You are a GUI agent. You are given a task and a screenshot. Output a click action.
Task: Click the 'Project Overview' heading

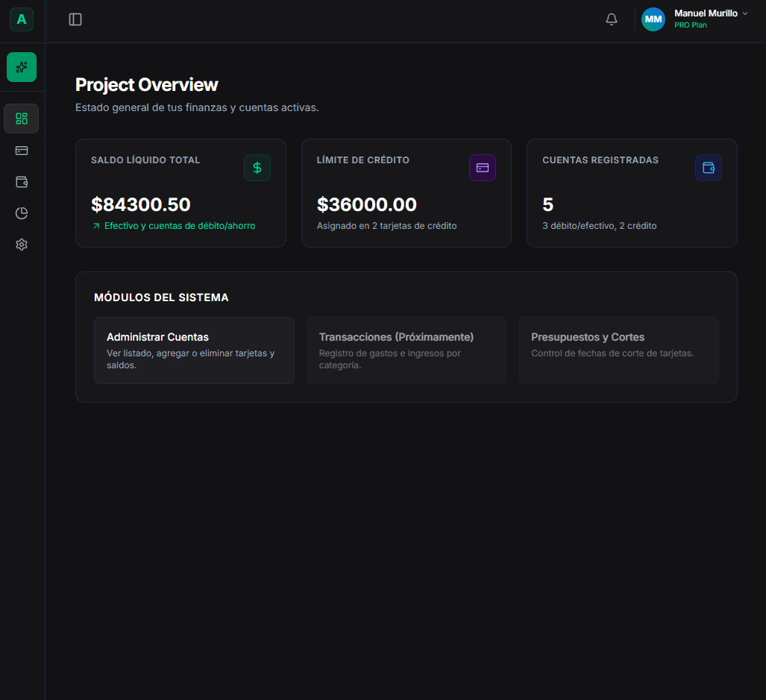(146, 85)
